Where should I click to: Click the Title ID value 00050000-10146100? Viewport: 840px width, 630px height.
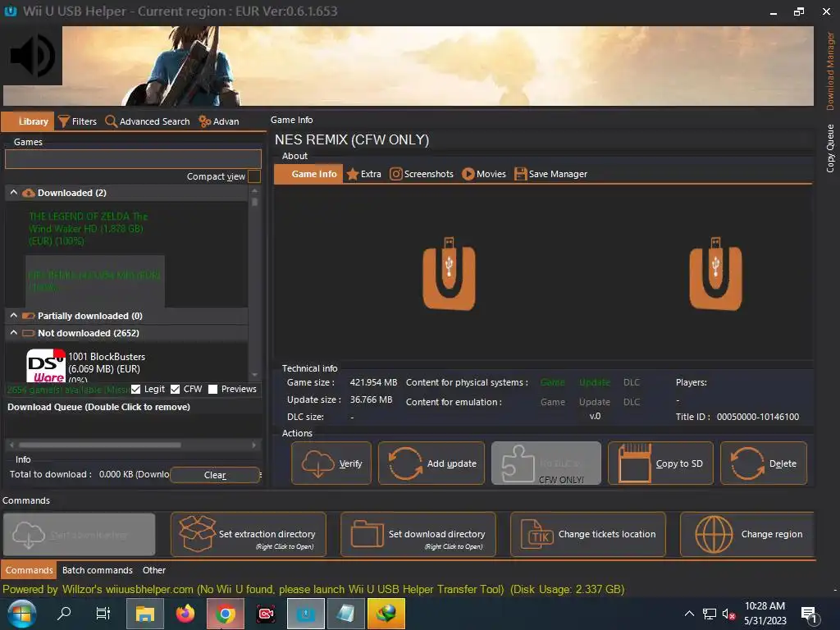click(x=757, y=417)
